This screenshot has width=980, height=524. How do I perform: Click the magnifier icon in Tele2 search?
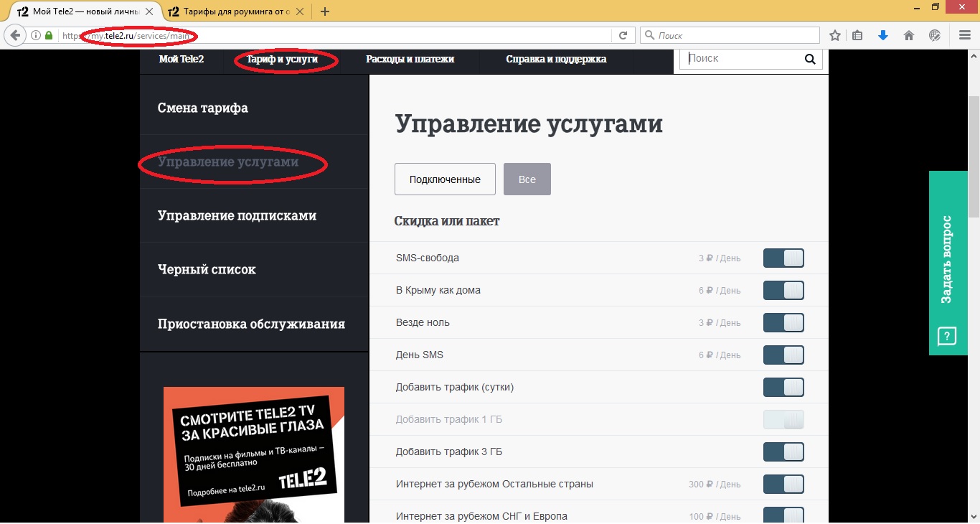click(x=810, y=60)
